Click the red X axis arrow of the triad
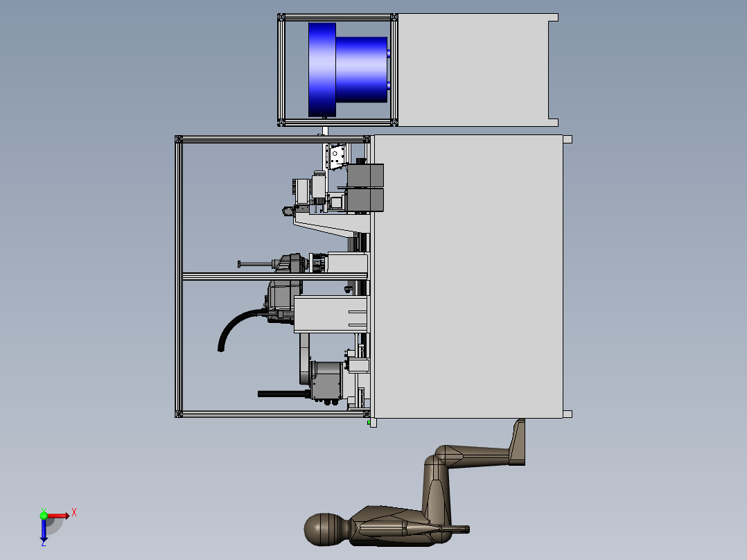 click(x=58, y=516)
